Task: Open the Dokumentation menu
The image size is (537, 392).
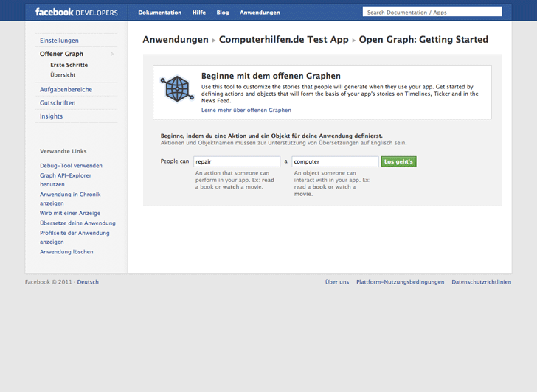Action: pyautogui.click(x=159, y=13)
